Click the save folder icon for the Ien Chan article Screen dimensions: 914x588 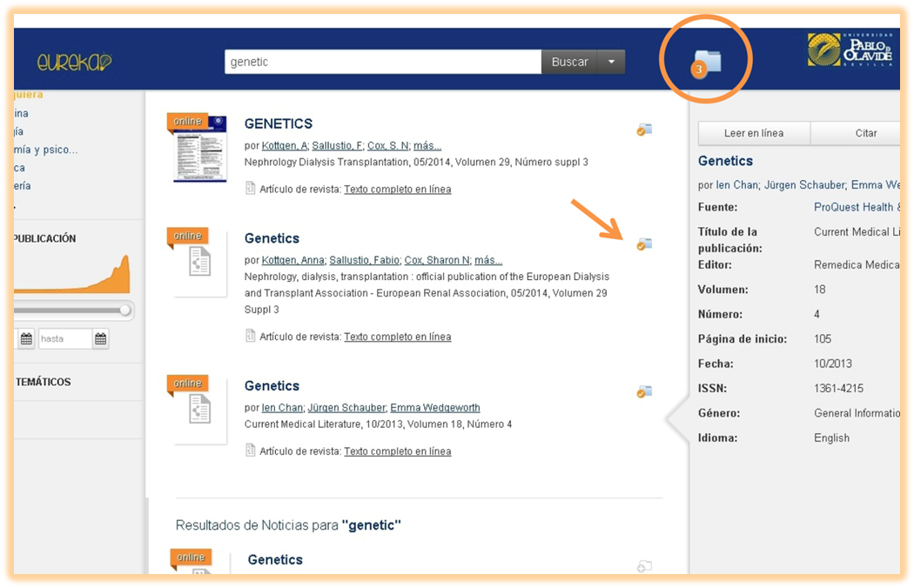pyautogui.click(x=644, y=391)
